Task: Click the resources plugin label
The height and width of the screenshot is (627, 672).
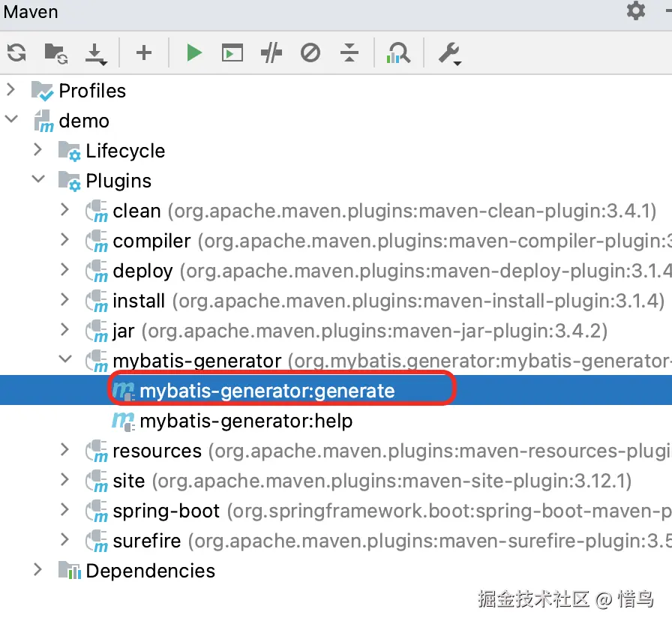Action: click(x=157, y=451)
